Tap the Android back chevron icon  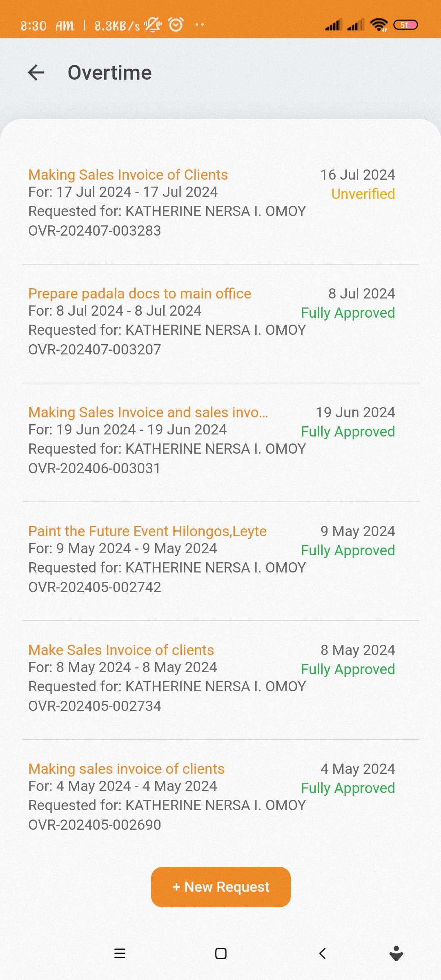pos(323,953)
